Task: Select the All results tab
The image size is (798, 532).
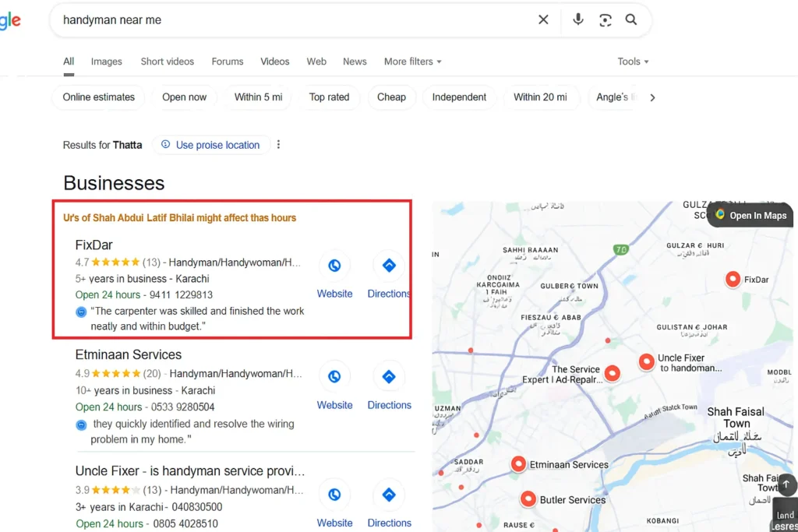Action: point(69,62)
